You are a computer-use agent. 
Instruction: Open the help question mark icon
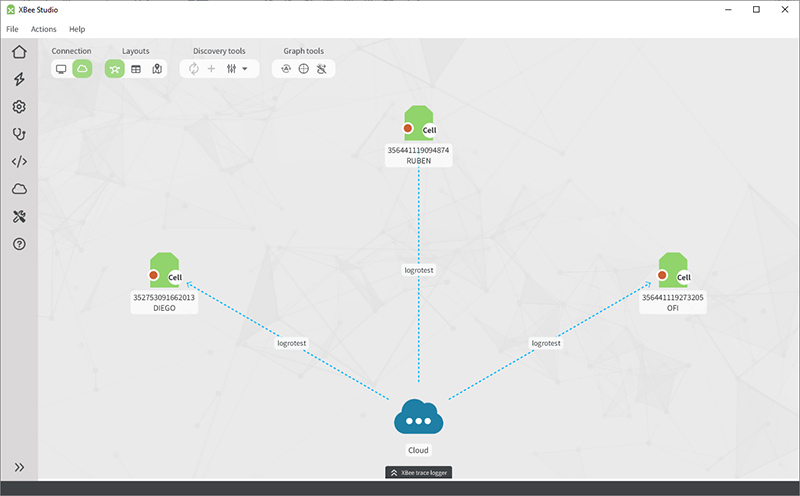click(19, 244)
